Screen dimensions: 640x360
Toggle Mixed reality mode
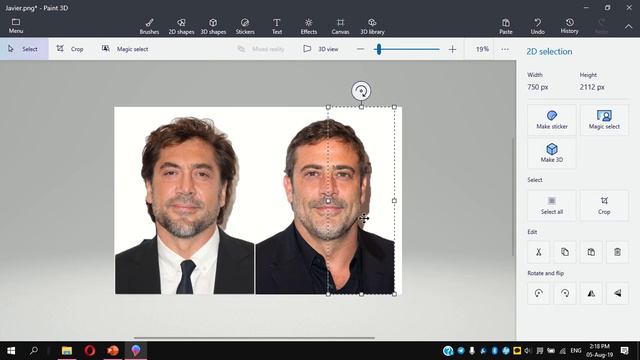coord(261,49)
